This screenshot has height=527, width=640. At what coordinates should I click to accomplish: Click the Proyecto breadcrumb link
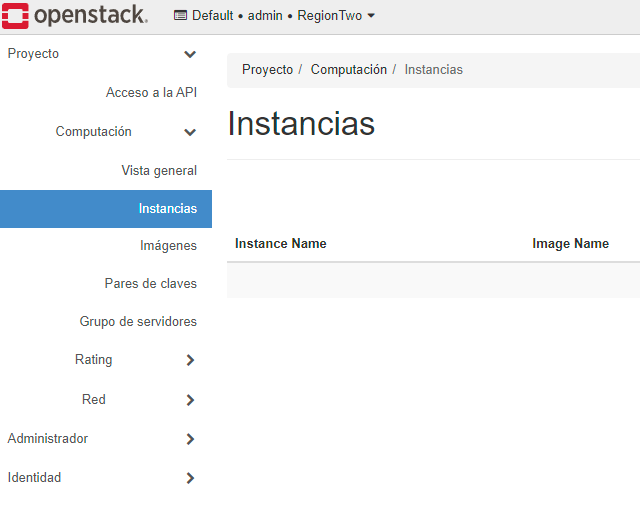point(267,69)
